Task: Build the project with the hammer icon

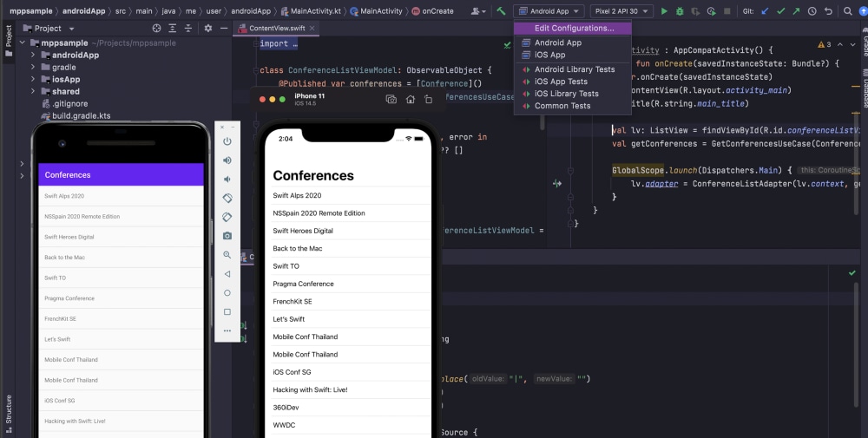Action: pyautogui.click(x=501, y=11)
